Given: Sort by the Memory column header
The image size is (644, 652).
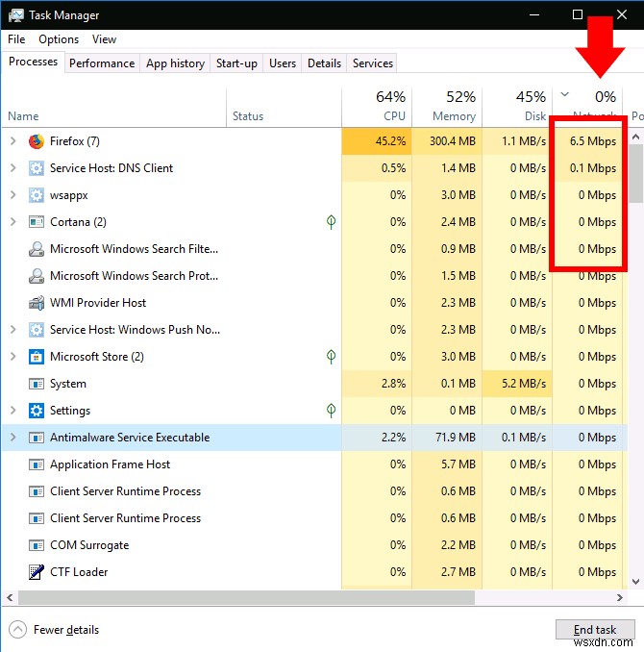Looking at the screenshot, I should click(447, 107).
